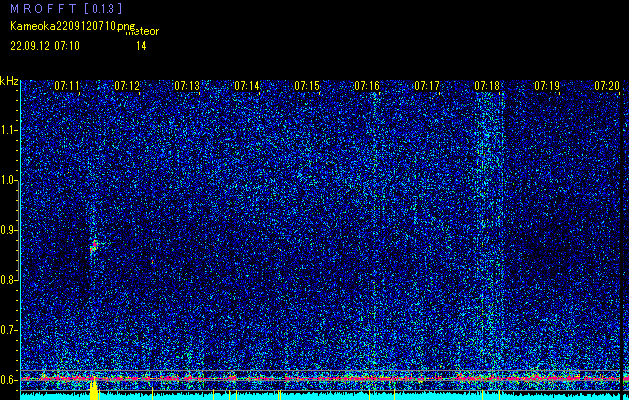Viewport: 629px width, 400px height.
Task: Click the 0.9 kHz frequency label
Action: tap(8, 230)
